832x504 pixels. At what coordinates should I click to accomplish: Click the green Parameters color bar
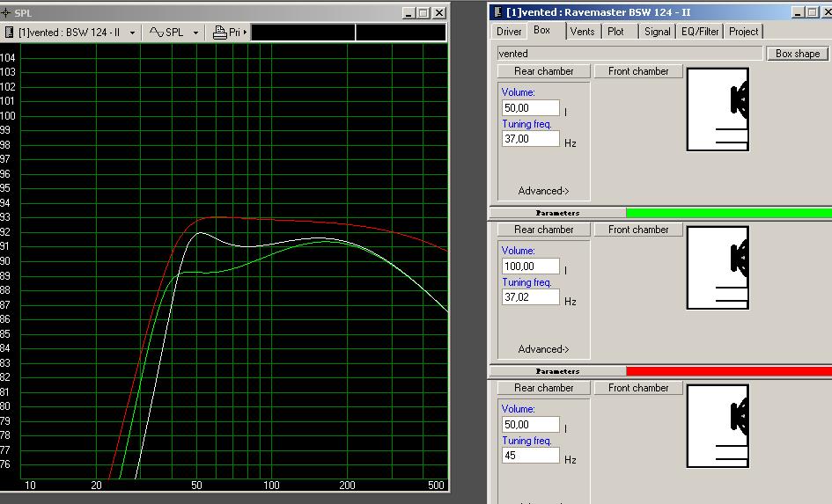pyautogui.click(x=728, y=213)
